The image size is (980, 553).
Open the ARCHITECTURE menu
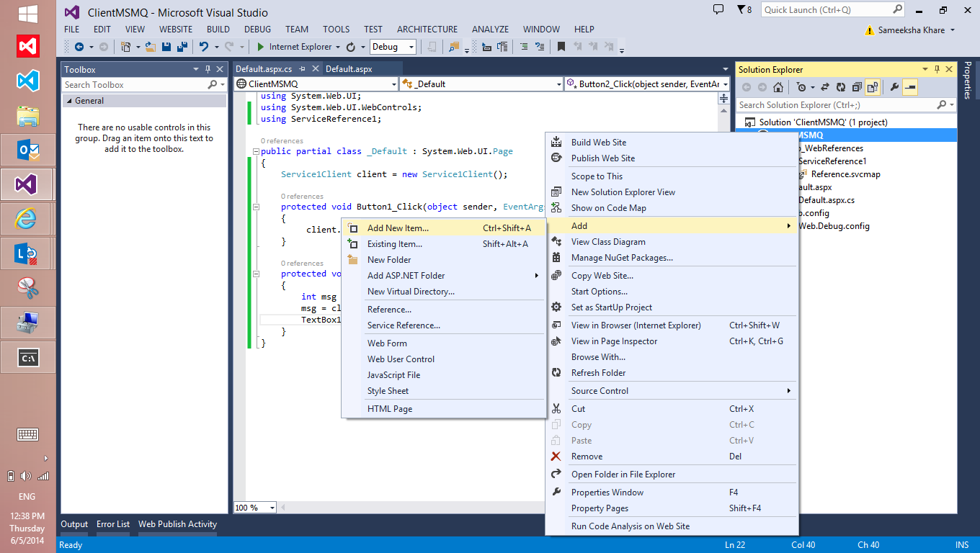pos(427,30)
